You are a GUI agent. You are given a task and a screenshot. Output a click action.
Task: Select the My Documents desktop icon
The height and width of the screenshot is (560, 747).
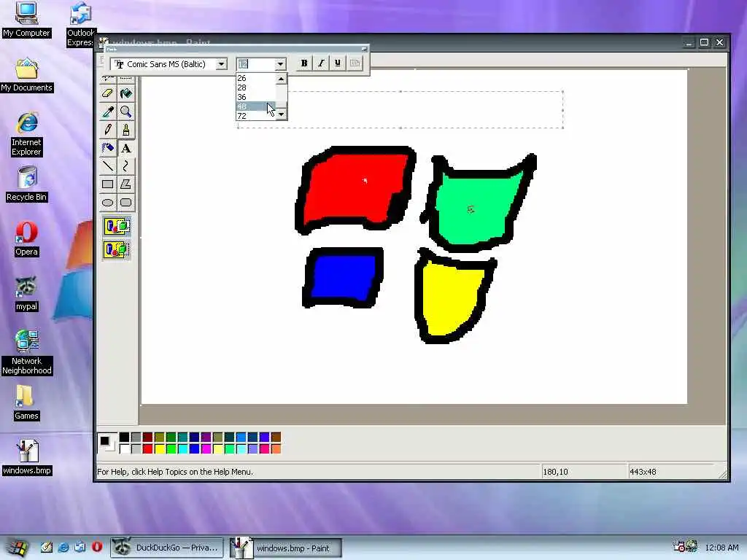pyautogui.click(x=26, y=75)
